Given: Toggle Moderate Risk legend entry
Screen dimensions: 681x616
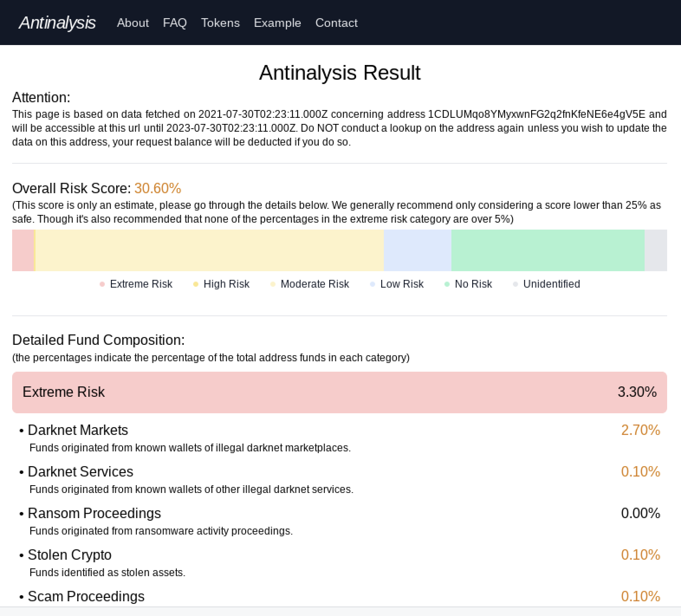Looking at the screenshot, I should 310,284.
